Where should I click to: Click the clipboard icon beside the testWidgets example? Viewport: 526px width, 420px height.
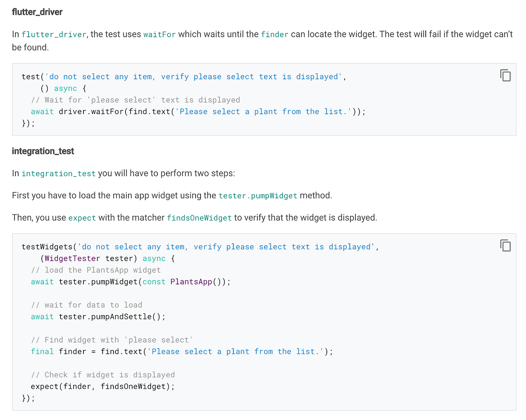505,245
